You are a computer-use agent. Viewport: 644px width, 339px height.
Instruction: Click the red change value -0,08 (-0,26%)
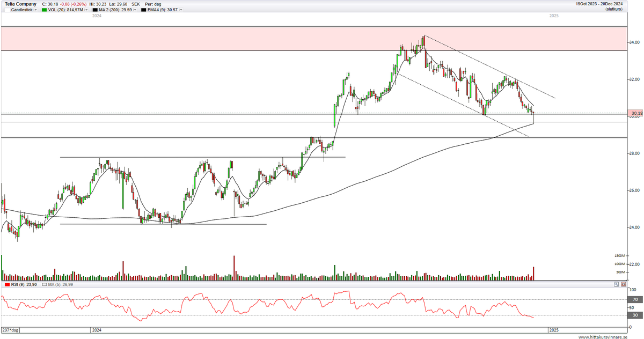pos(74,4)
